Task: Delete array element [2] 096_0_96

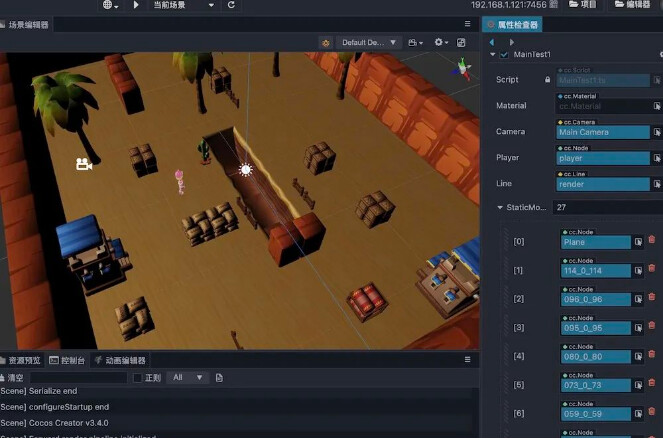Action: tap(652, 297)
